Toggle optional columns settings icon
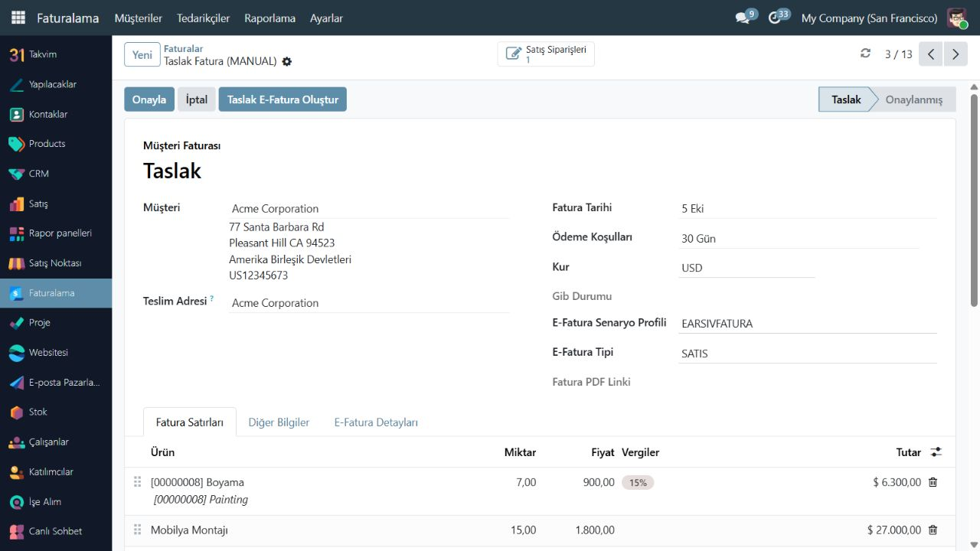Image resolution: width=980 pixels, height=551 pixels. pyautogui.click(x=936, y=452)
